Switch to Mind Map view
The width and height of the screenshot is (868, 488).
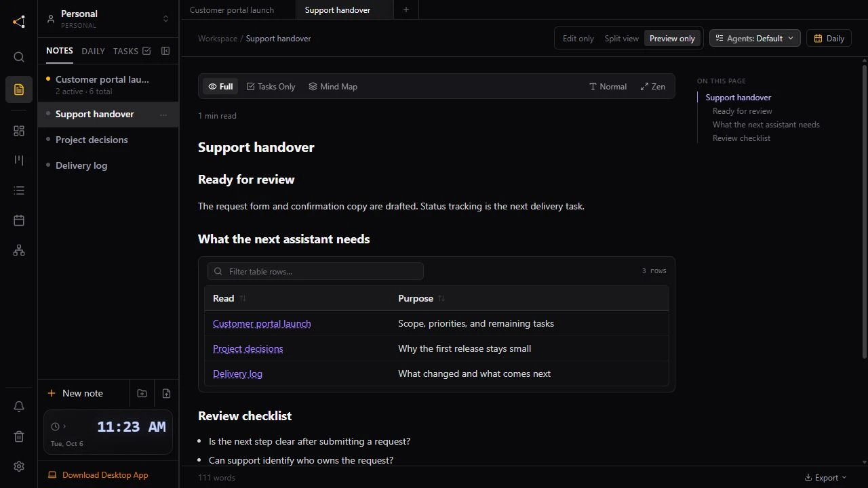[333, 87]
